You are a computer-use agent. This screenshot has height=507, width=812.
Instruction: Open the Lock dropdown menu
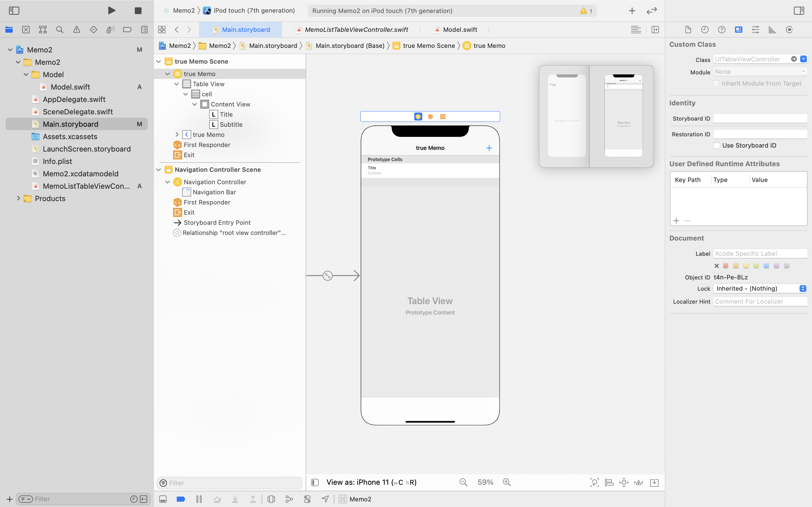[760, 288]
